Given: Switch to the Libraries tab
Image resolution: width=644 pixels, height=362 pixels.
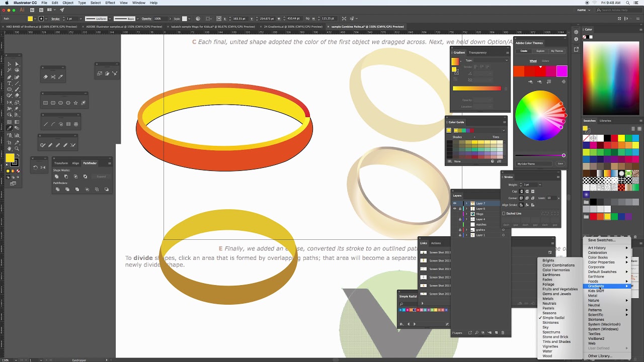Looking at the screenshot, I should pyautogui.click(x=605, y=121).
